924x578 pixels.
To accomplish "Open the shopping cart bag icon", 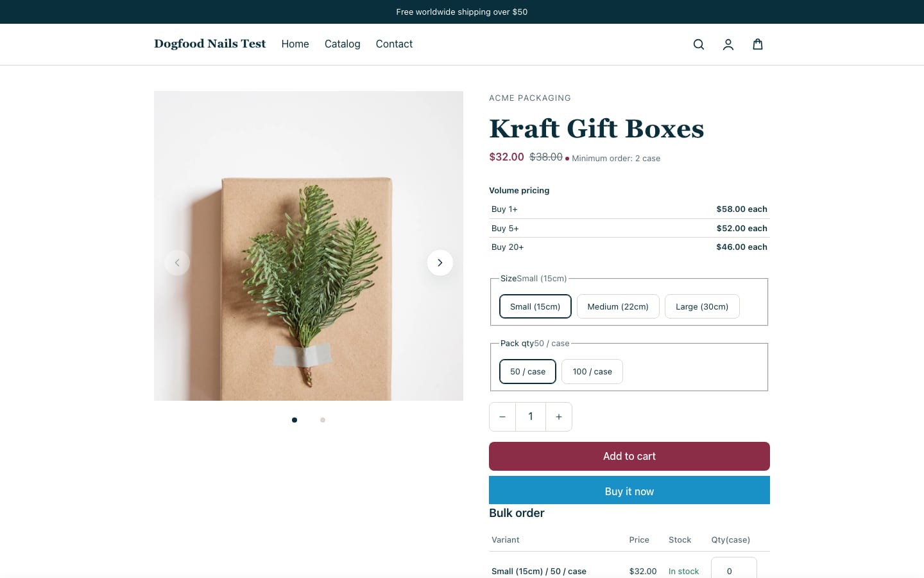I will [x=758, y=44].
